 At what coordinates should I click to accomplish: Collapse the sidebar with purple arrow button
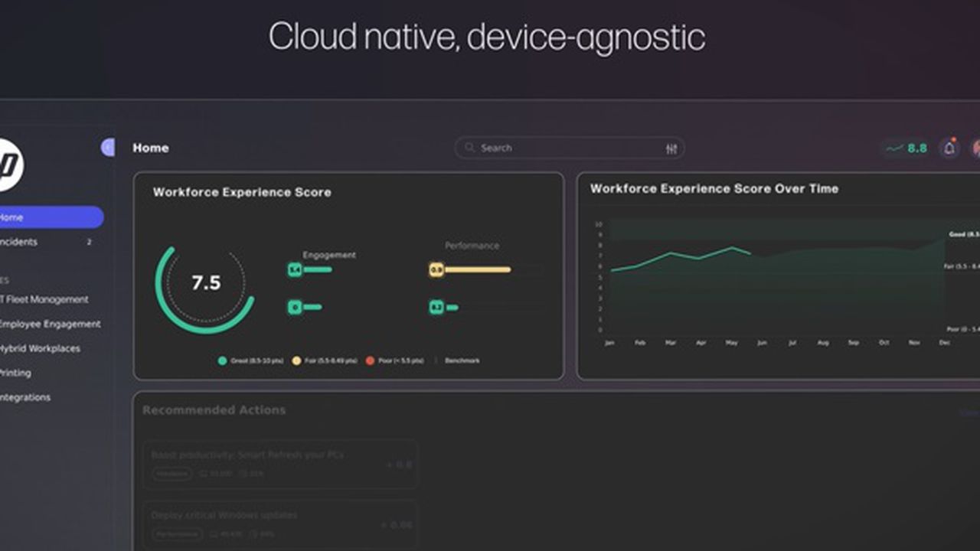(x=108, y=148)
